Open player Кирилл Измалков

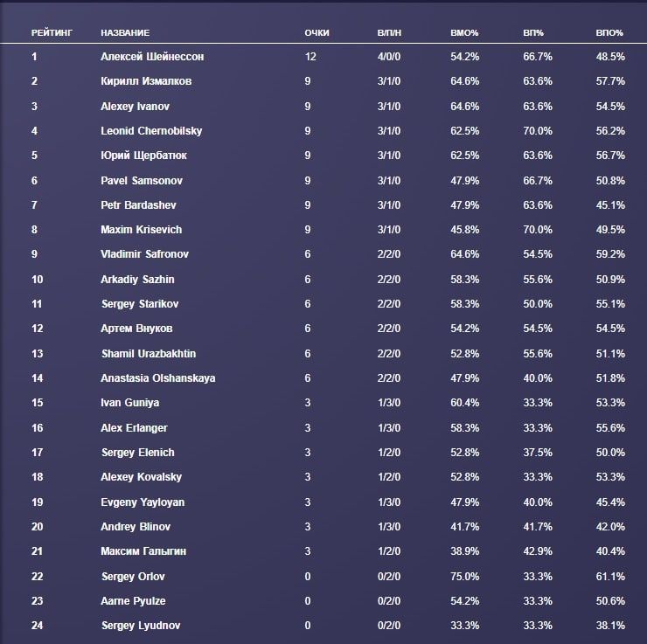pos(146,81)
